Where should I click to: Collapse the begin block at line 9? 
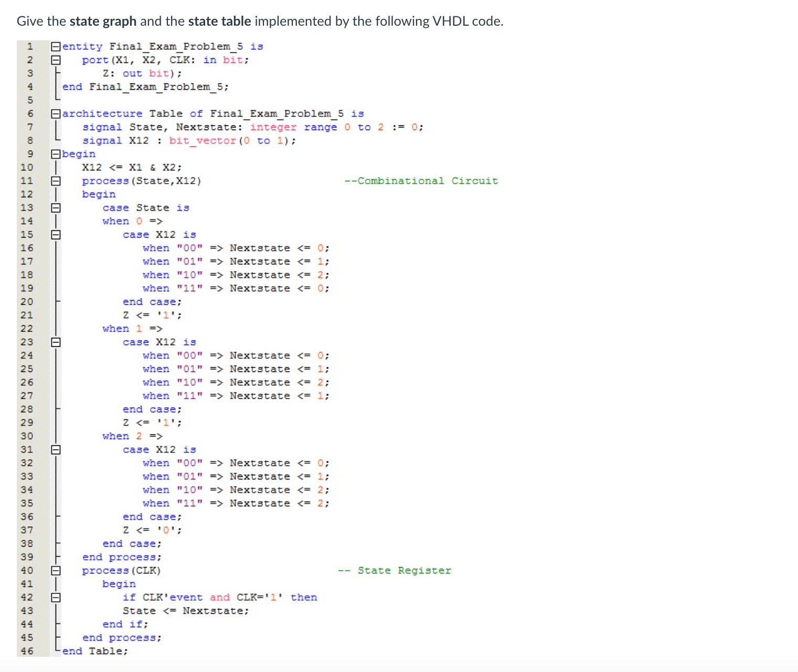55,154
